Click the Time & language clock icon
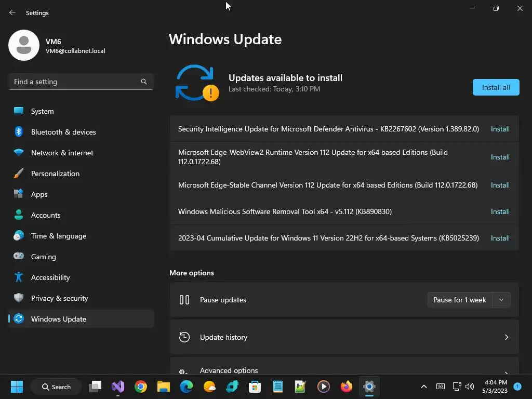 click(19, 236)
